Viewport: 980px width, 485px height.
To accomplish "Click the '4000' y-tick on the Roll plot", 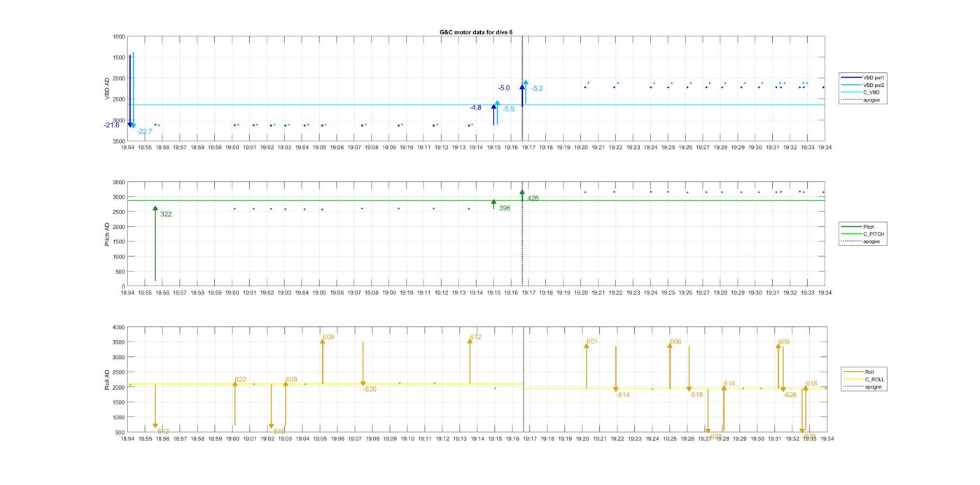I will click(x=118, y=328).
